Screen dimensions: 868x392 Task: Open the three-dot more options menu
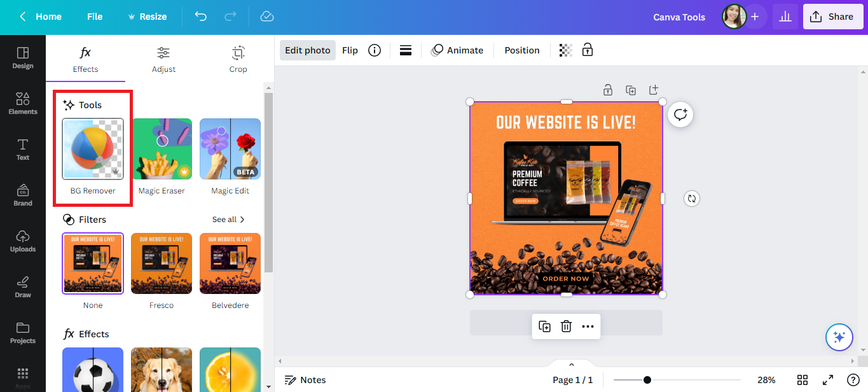coord(588,325)
